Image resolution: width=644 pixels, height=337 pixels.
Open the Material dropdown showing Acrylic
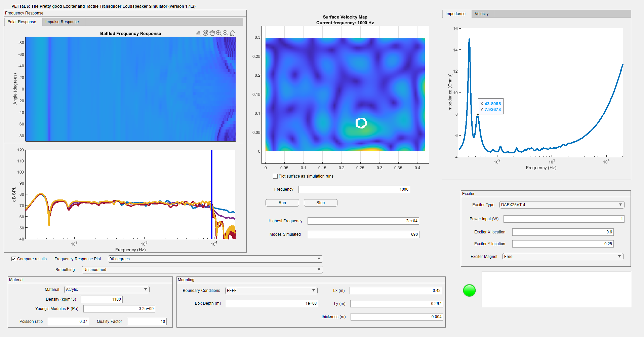pos(107,290)
